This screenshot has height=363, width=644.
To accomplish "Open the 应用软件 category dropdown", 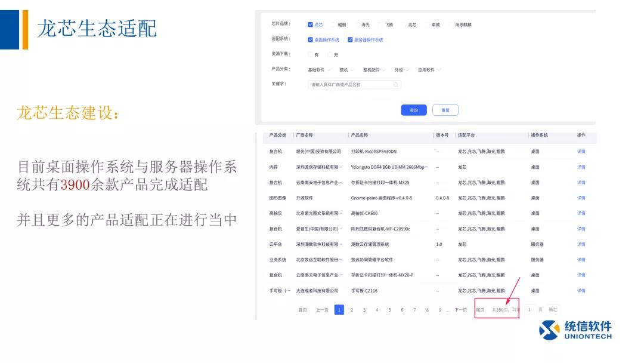I will pos(429,70).
